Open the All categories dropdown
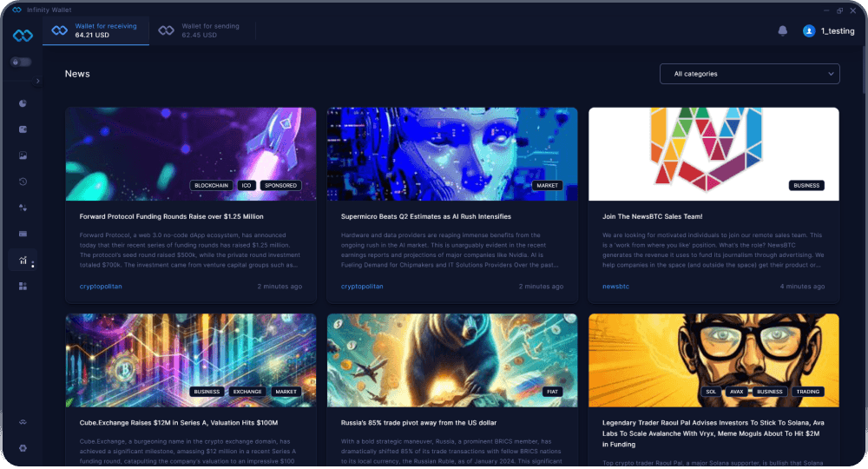The height and width of the screenshot is (469, 868). 750,74
